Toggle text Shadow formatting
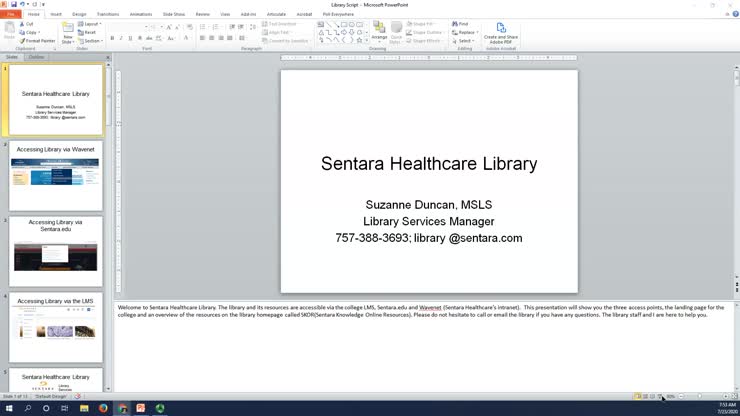Viewport: 740px width, 416px height. 140,38
